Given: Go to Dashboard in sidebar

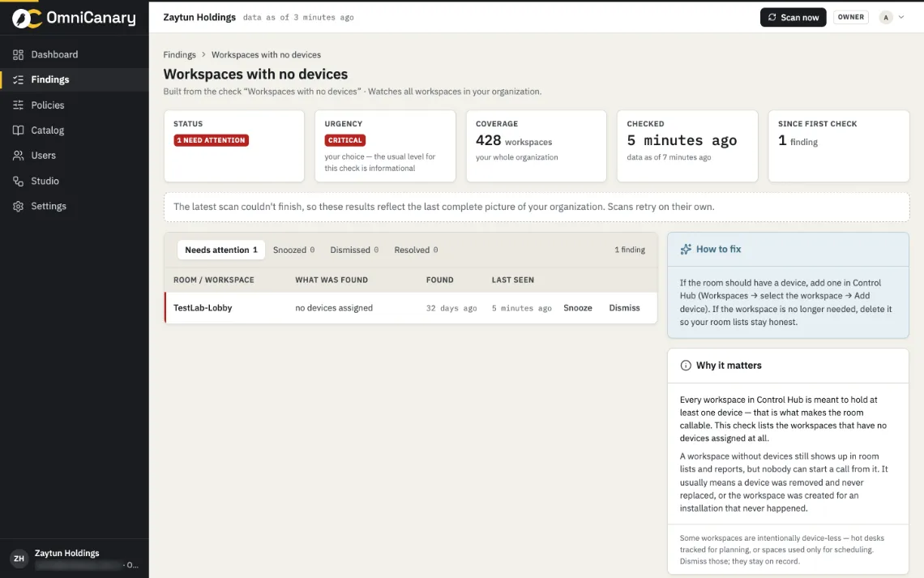Looking at the screenshot, I should 75,54.
